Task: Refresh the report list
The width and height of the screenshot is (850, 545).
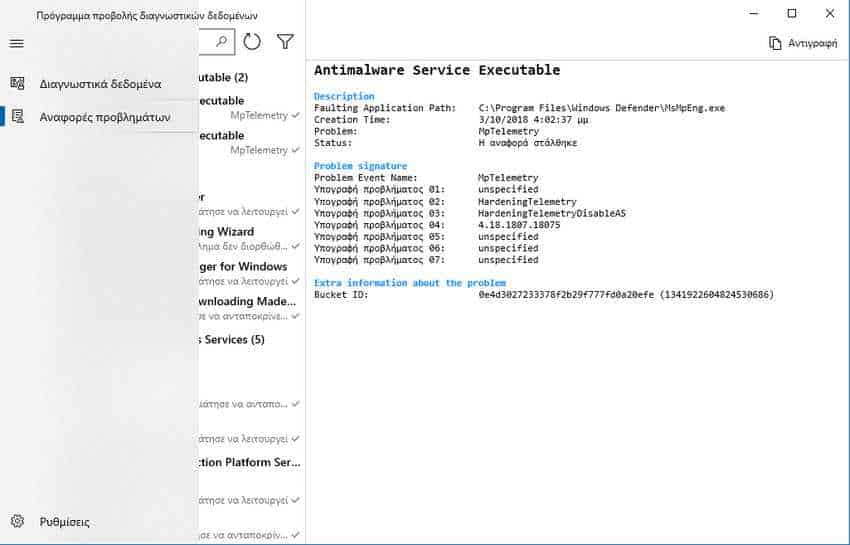Action: 252,41
